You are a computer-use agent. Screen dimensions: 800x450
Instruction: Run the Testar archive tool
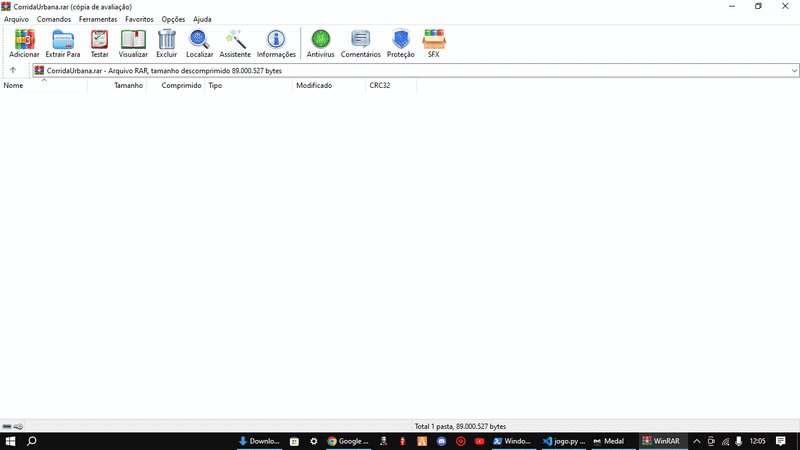(99, 42)
